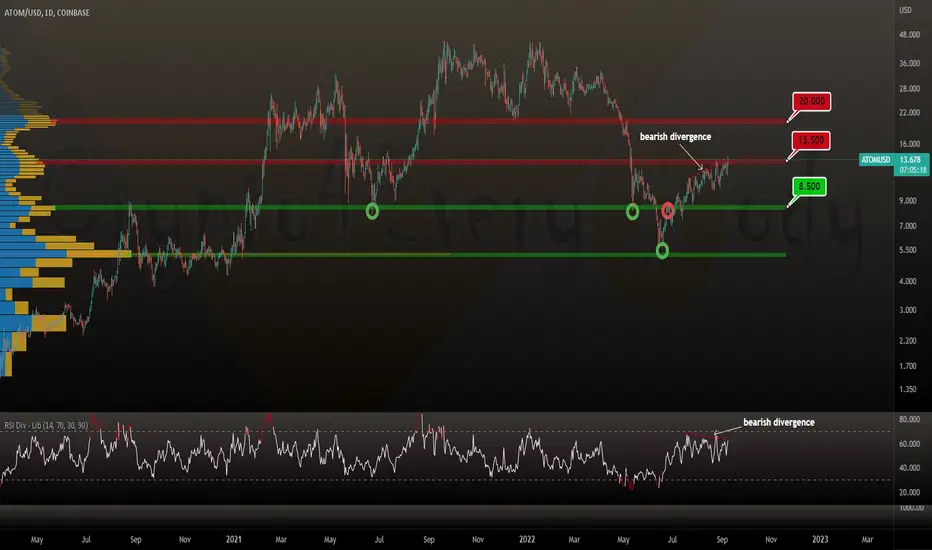Select the red horizontal resistance line at 13.500
The width and height of the screenshot is (932, 550).
tap(414, 162)
